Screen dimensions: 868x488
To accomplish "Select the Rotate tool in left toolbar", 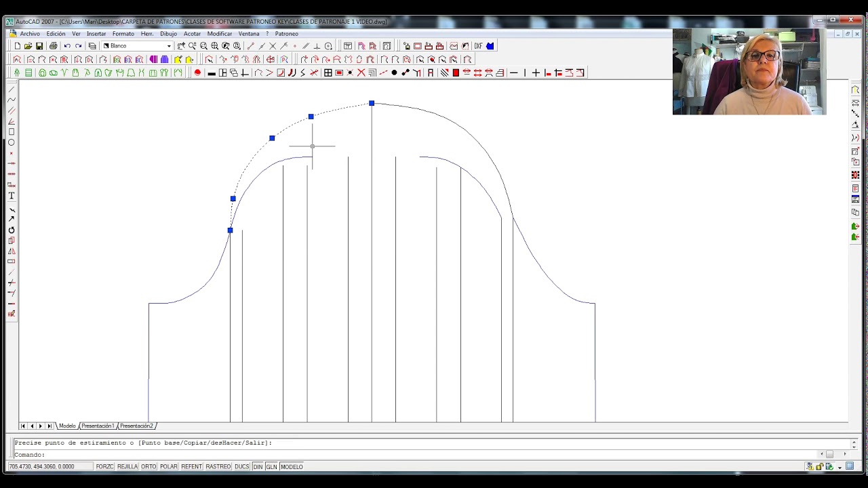I will (12, 230).
